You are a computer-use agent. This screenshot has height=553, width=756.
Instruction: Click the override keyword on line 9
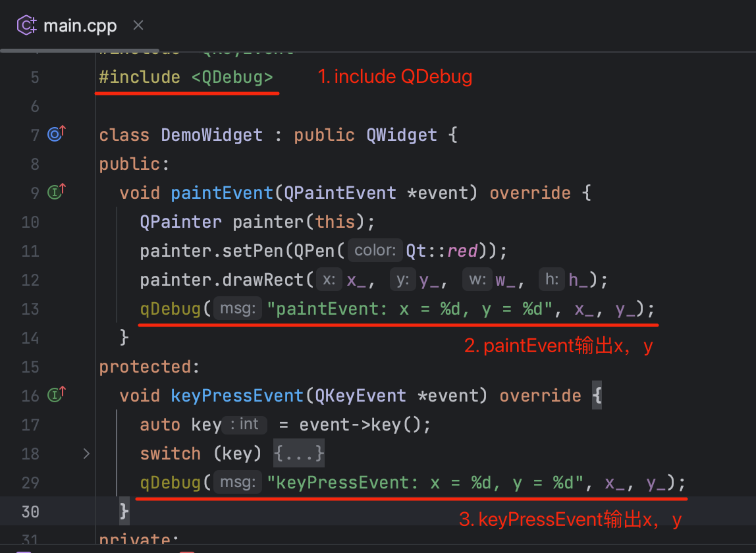point(530,193)
